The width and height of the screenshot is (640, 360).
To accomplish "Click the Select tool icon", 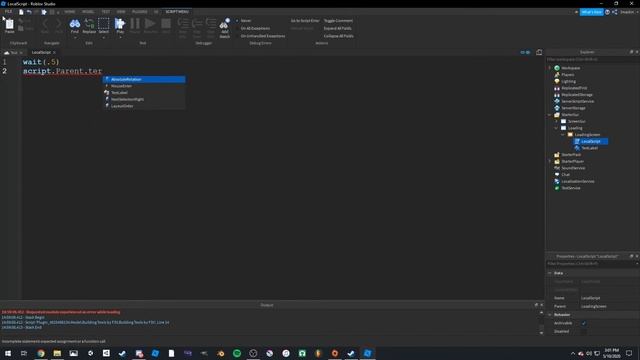I will point(104,25).
